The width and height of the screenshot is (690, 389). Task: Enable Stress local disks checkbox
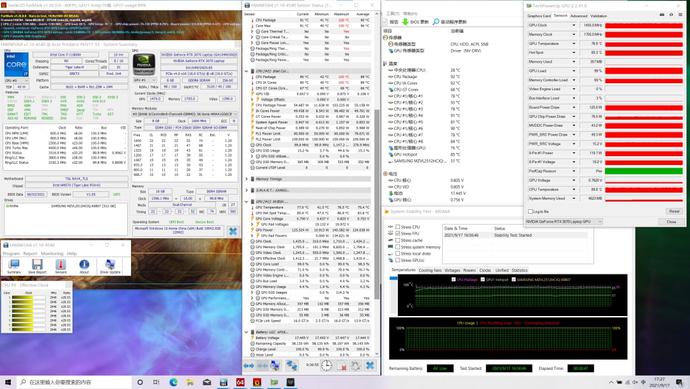tap(397, 253)
